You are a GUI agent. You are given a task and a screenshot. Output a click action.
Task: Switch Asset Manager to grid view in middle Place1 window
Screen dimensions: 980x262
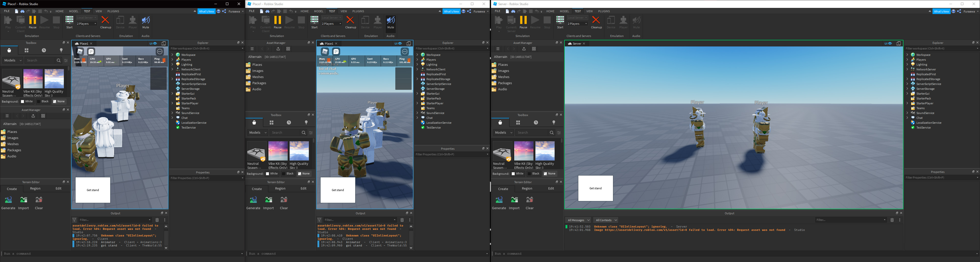(x=288, y=49)
